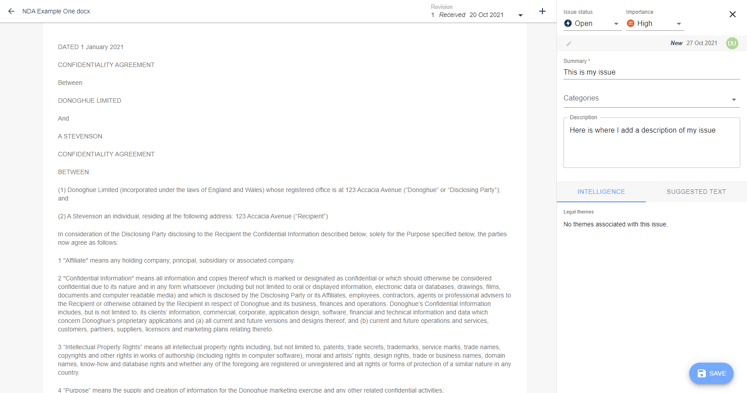
Task: Click the Summary input field
Action: point(651,72)
